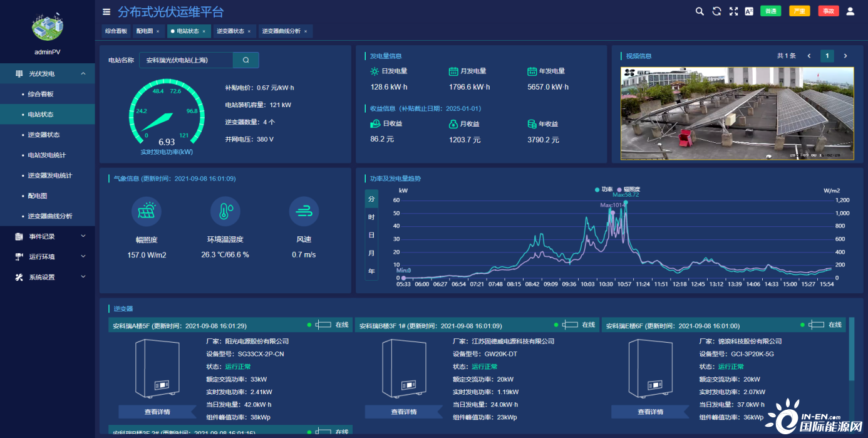Click the language translate icon
Screen dimensions: 868x438
point(749,11)
